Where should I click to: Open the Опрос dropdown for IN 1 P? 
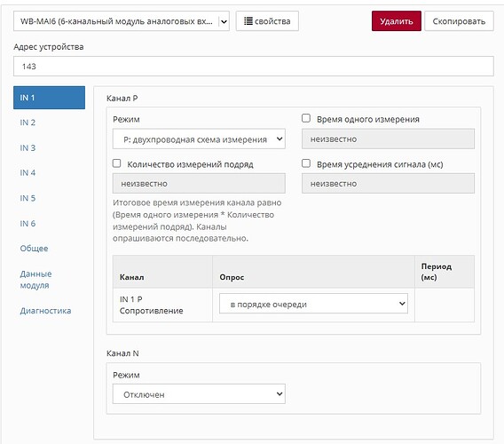(313, 304)
